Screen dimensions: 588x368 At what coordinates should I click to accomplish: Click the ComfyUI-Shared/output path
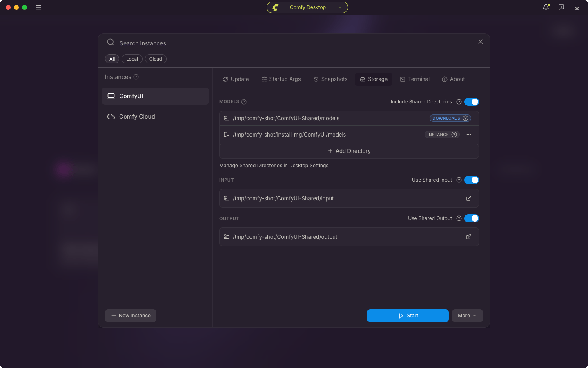pos(285,237)
